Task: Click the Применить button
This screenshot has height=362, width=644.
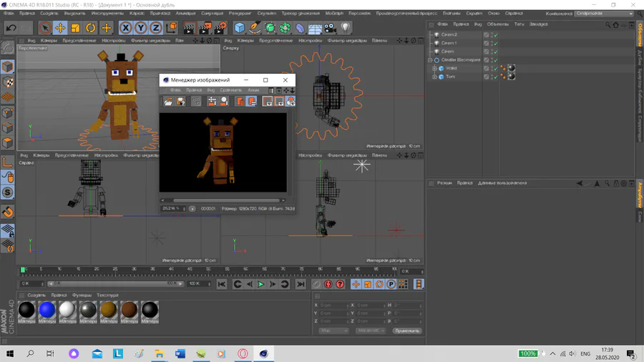Action: pos(406,331)
